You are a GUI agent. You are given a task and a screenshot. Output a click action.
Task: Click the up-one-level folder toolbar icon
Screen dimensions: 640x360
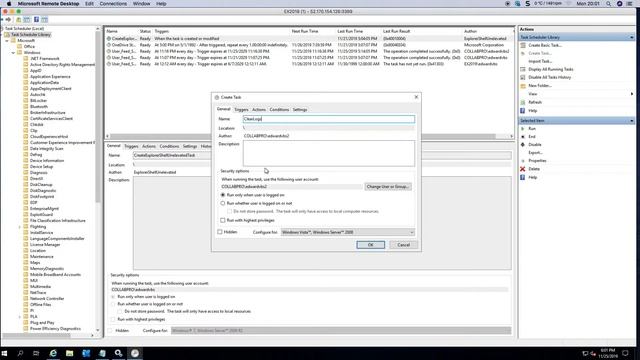(x=18, y=20)
